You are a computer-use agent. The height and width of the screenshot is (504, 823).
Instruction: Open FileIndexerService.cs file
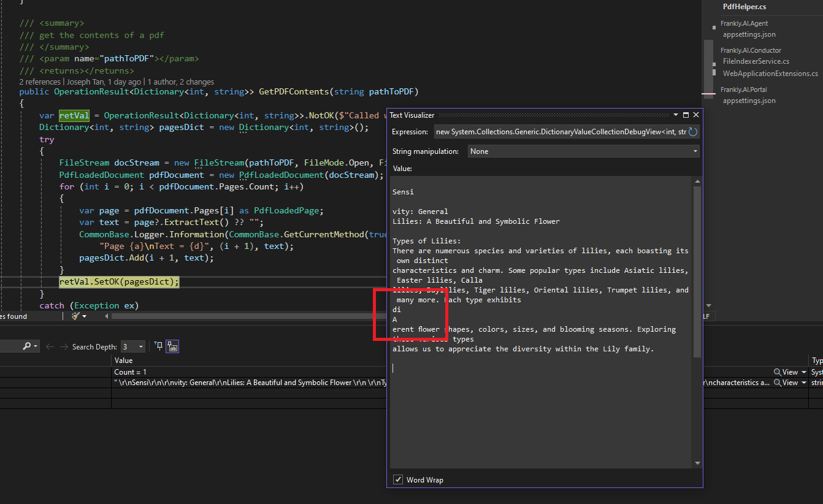[x=756, y=61]
